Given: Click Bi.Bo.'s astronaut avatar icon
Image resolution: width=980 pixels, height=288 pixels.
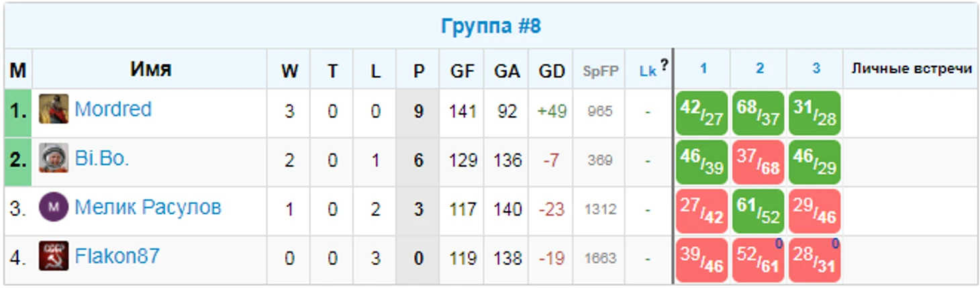Looking at the screenshot, I should pos(54,158).
